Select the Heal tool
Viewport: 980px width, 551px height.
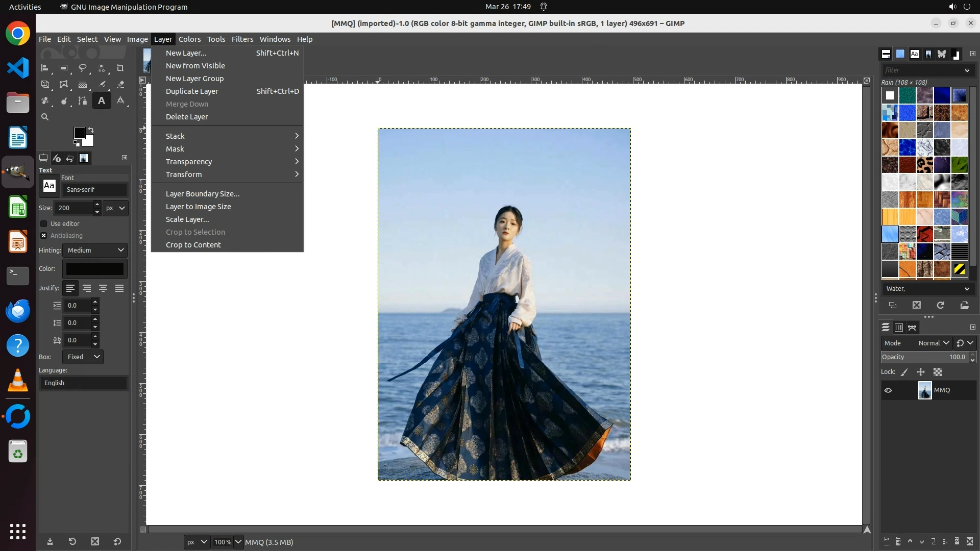pyautogui.click(x=45, y=101)
